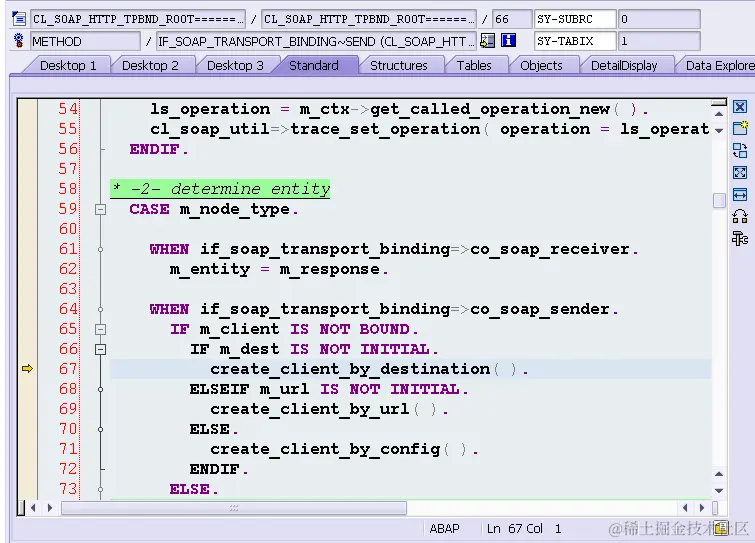This screenshot has height=543, width=755.
Task: Click the bottom scroll down arrow of the editor
Action: pos(719,491)
